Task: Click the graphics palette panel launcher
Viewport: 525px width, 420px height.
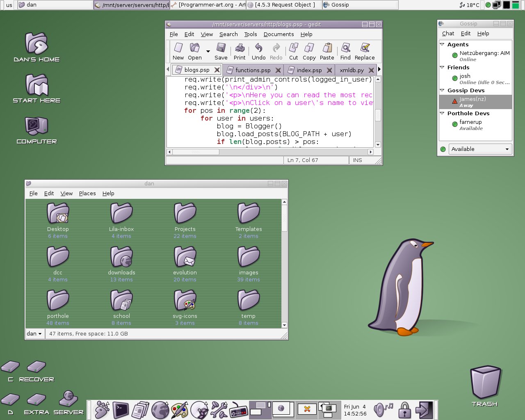Action: pyautogui.click(x=180, y=410)
